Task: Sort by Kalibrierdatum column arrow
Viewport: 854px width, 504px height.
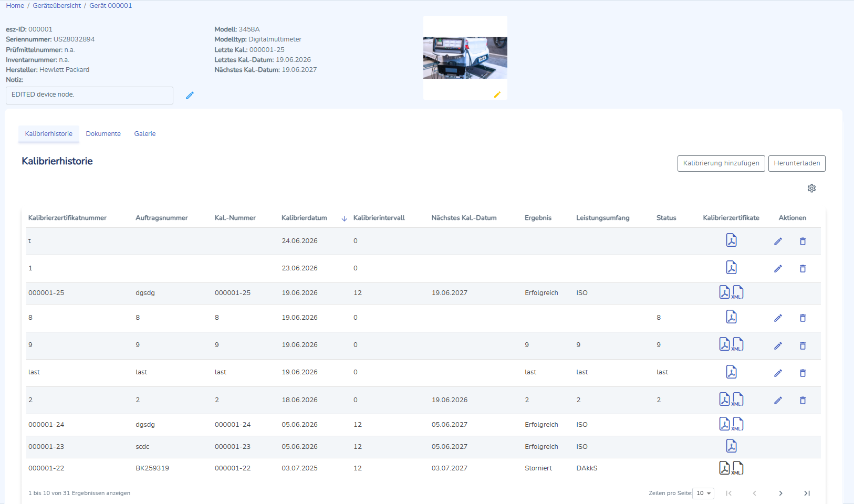Action: pos(345,218)
